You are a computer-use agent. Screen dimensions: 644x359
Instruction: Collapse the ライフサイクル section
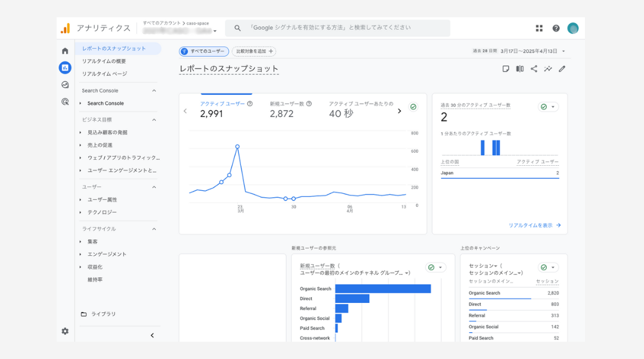pos(154,229)
